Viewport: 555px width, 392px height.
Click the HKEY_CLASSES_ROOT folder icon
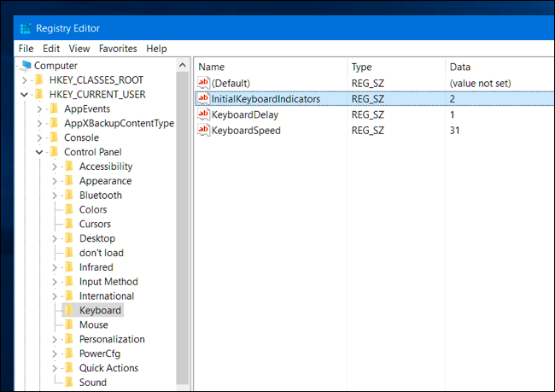point(39,79)
